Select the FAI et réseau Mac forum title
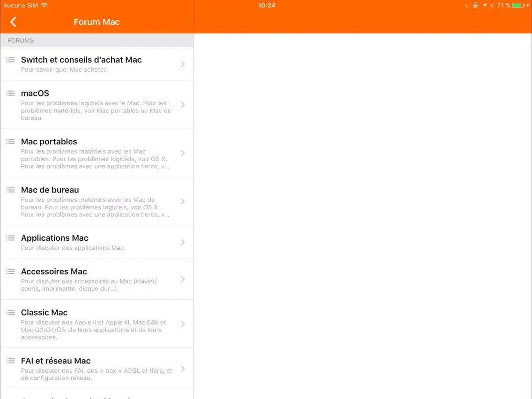Viewport: 532px width, 399px height. tap(56, 361)
